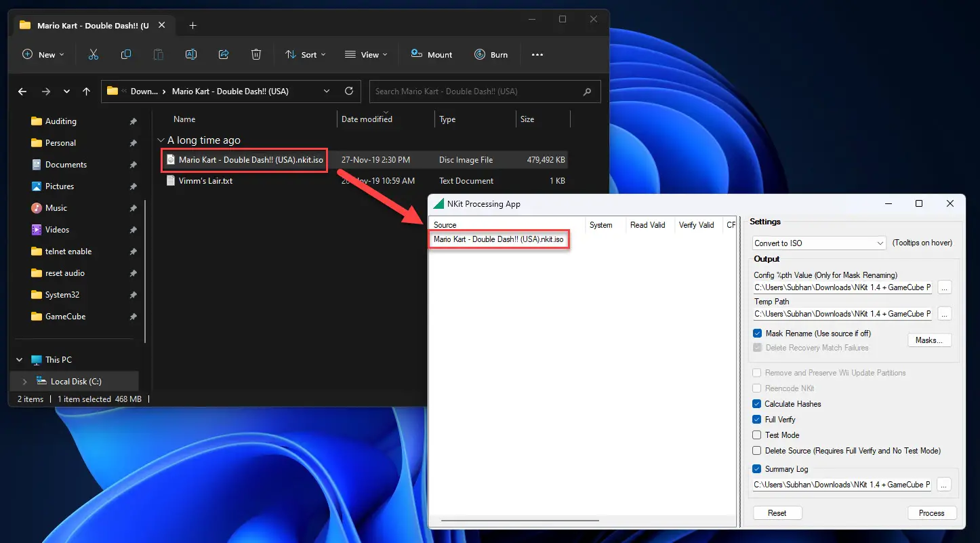Refresh the current folder view
This screenshot has width=980, height=543.
349,91
